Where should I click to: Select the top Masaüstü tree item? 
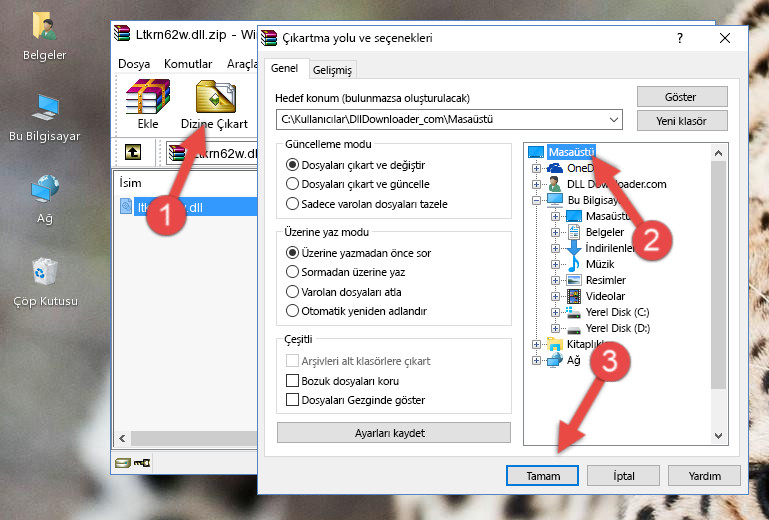click(571, 152)
